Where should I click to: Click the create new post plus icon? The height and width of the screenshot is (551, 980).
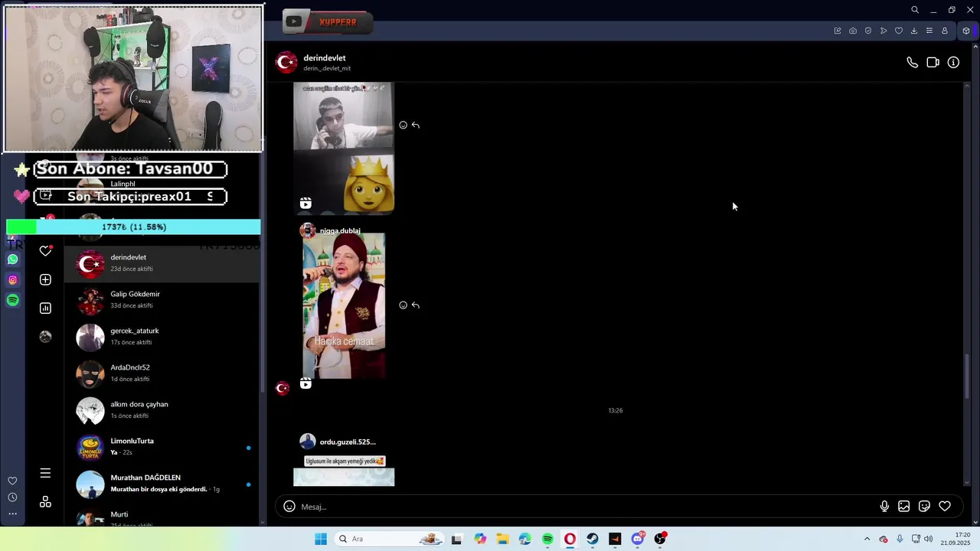(x=45, y=280)
